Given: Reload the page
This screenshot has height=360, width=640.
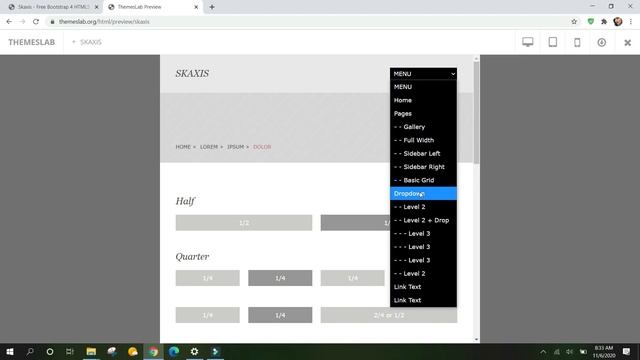Looking at the screenshot, I should [36, 22].
